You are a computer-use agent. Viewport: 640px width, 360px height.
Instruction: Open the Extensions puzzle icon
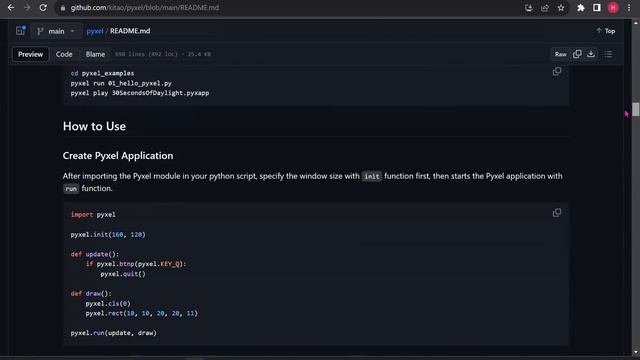pos(580,8)
